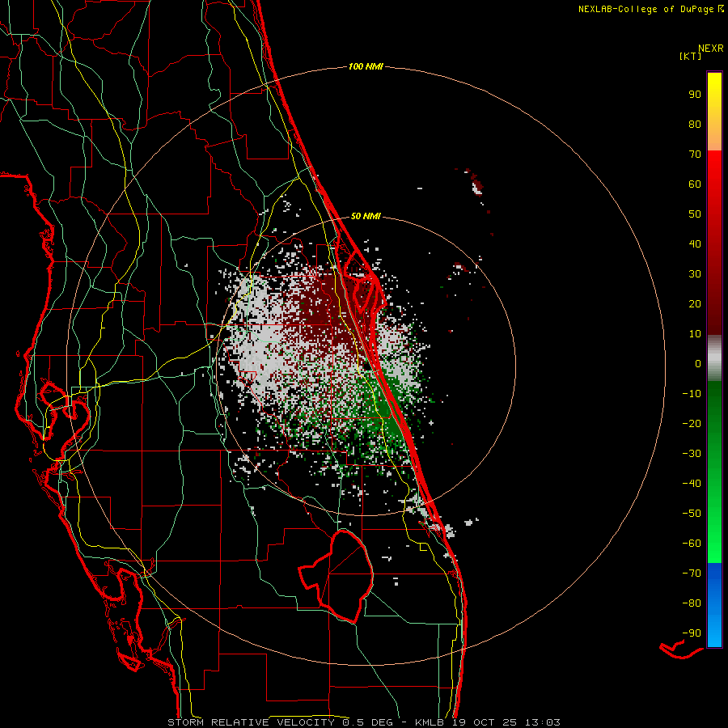Select the 50 NMI range ring label
This screenshot has height=728, width=728.
point(366,216)
